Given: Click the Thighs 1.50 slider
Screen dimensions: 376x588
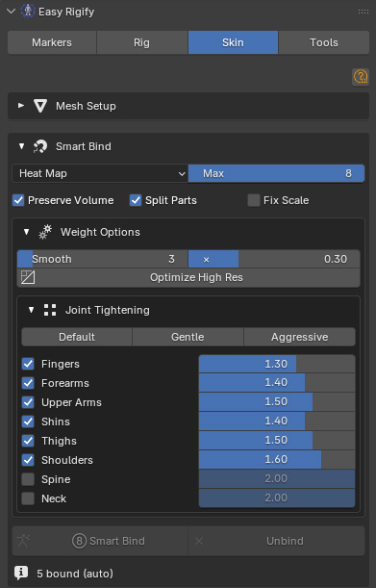Looking at the screenshot, I should [x=277, y=440].
